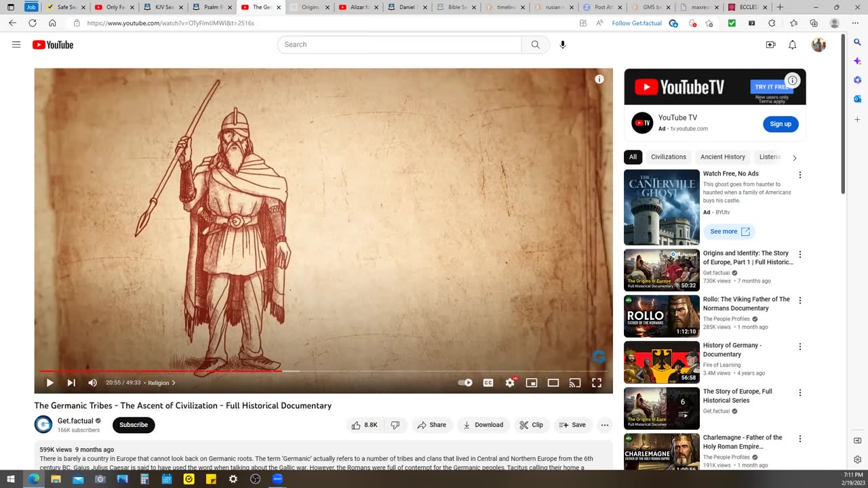Click the YouTube search input field
Screen dimensions: 868x488
coord(399,45)
